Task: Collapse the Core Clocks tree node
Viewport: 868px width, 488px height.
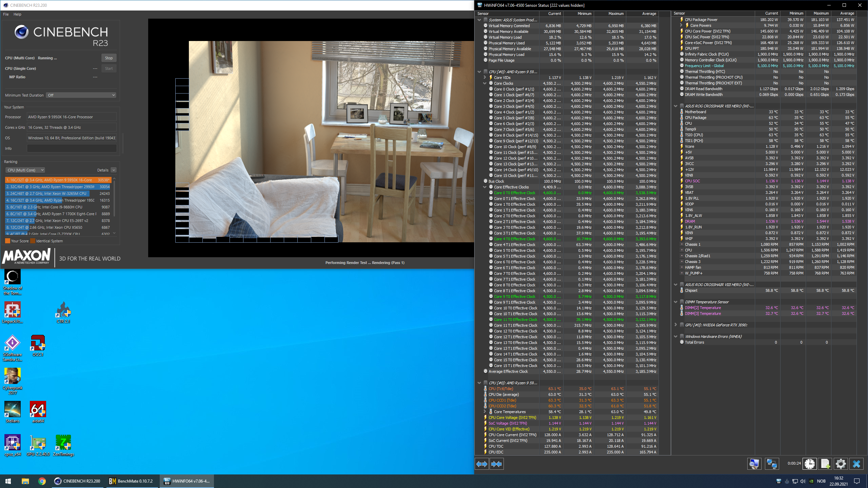Action: (485, 83)
